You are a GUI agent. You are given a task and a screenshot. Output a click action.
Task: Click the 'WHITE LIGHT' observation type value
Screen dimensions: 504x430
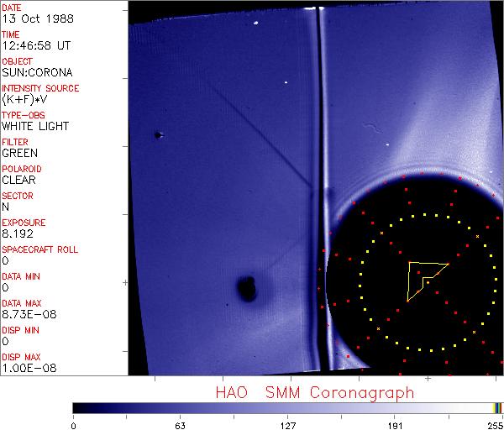[35, 127]
